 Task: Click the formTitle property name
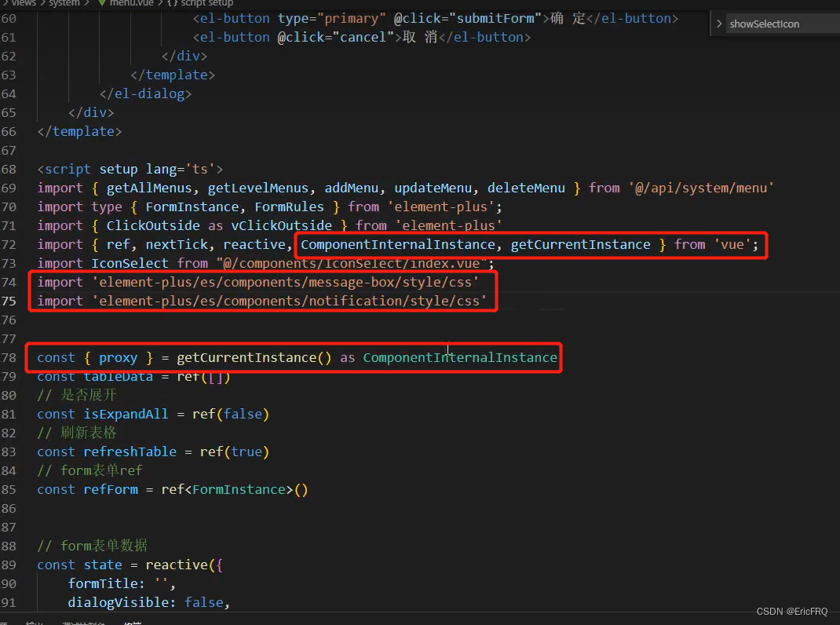click(102, 583)
